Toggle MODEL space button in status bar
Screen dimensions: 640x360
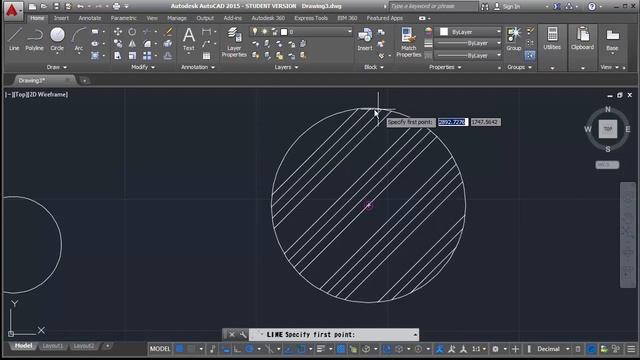(x=160, y=349)
